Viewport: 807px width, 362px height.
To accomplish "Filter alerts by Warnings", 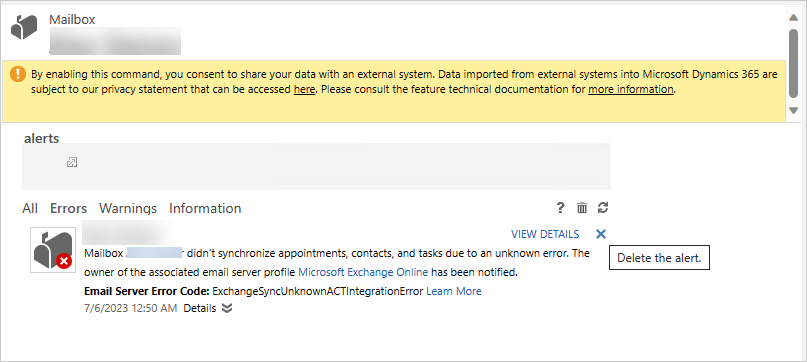I will pyautogui.click(x=128, y=208).
